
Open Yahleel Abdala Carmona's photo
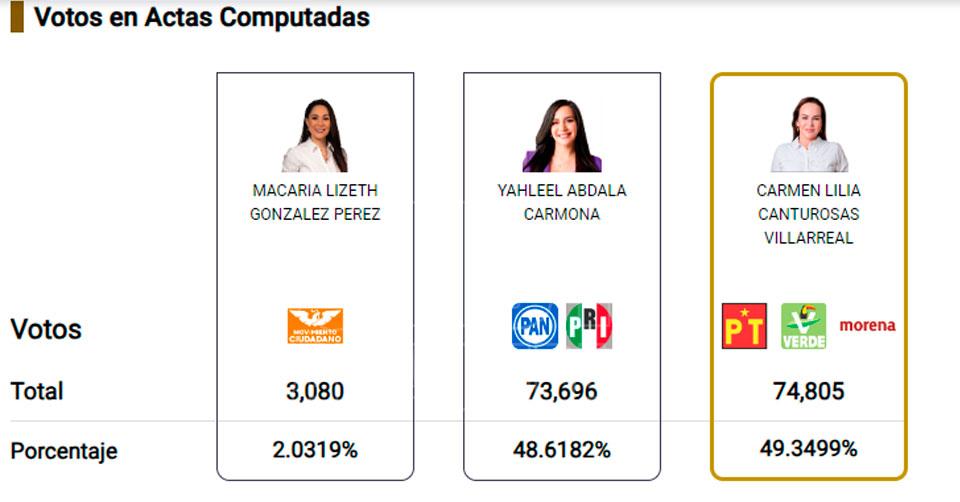point(561,136)
